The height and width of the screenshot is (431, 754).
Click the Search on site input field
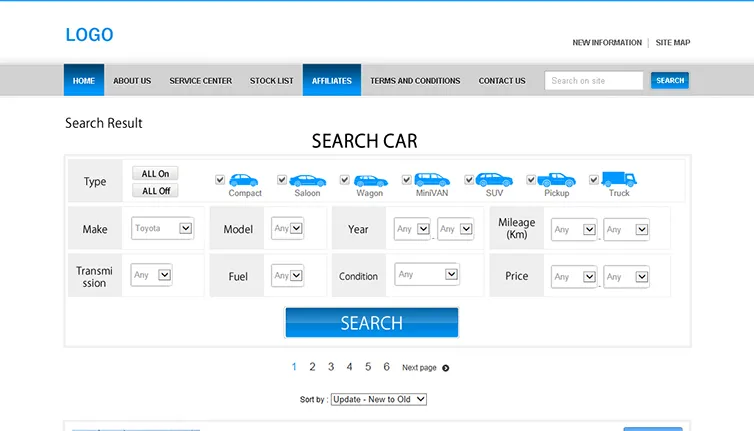click(x=594, y=81)
